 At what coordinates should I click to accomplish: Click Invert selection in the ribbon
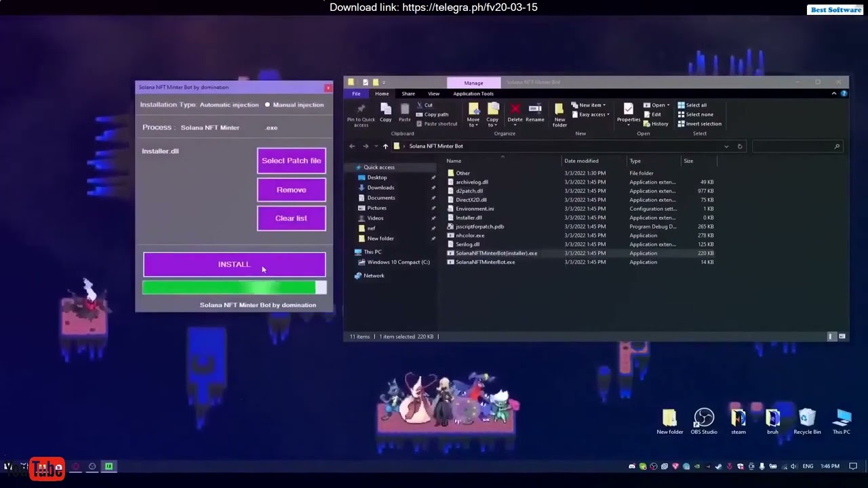[x=699, y=123]
